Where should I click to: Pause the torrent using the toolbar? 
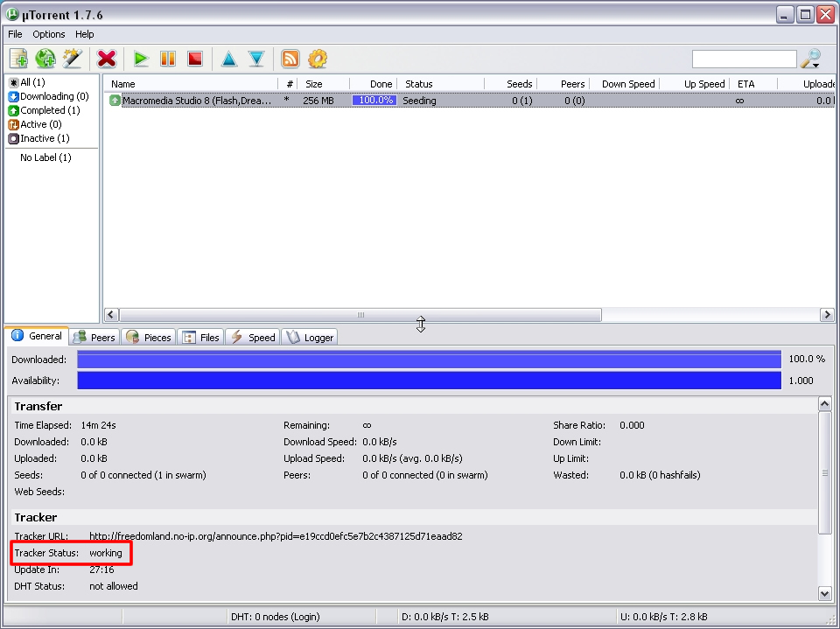pyautogui.click(x=168, y=59)
